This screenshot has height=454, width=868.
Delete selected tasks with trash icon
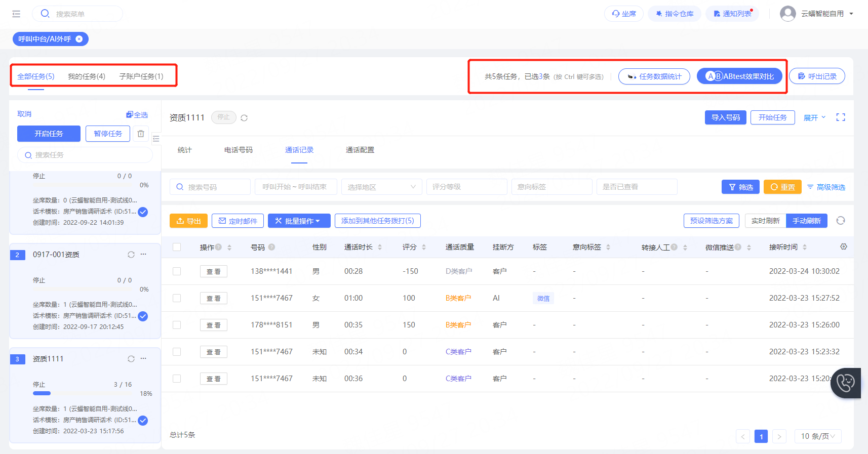point(141,134)
